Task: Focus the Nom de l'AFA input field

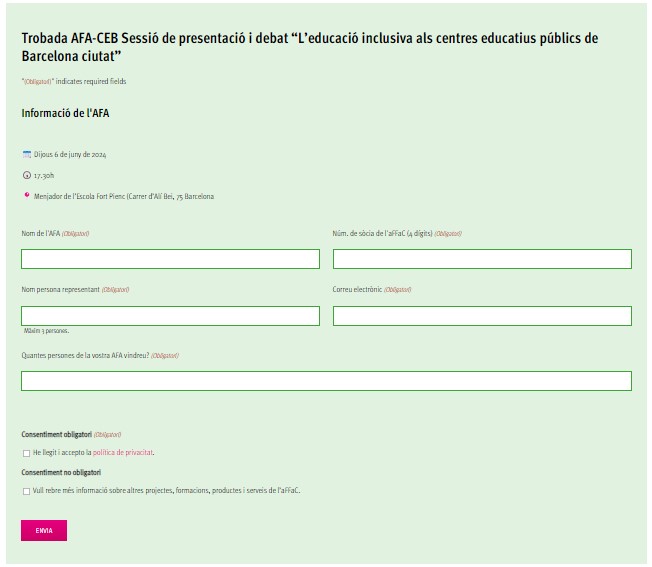Action: pyautogui.click(x=170, y=259)
